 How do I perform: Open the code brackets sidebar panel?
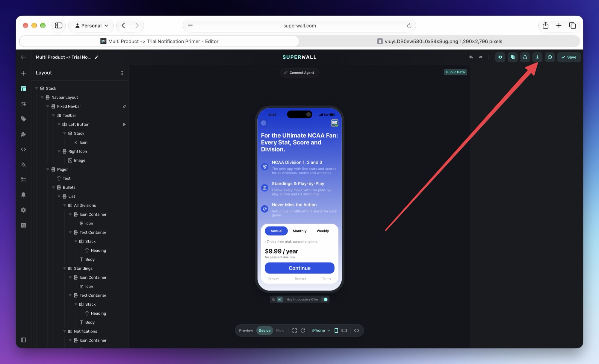[23, 149]
